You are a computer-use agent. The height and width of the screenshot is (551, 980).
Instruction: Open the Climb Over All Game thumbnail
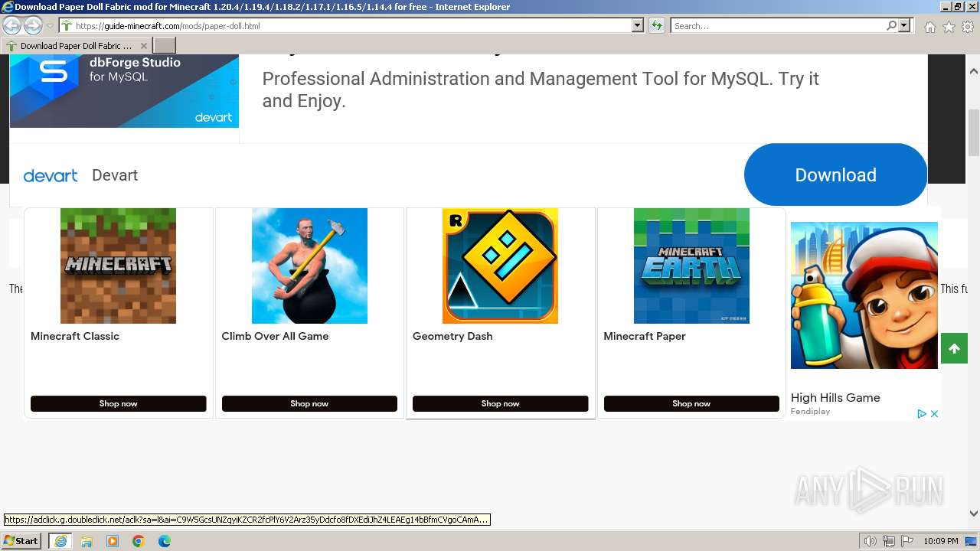(309, 266)
